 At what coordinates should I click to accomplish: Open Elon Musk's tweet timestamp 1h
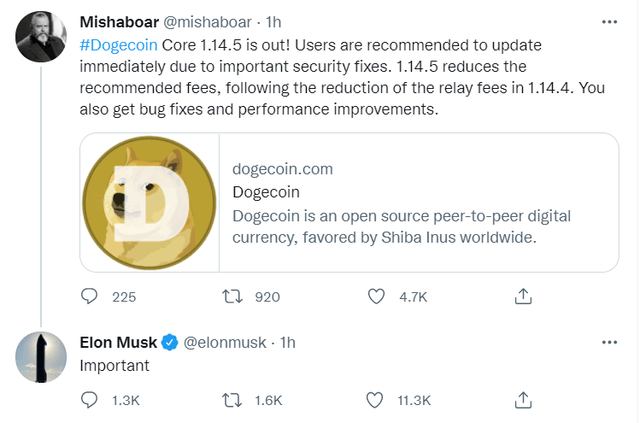click(288, 342)
